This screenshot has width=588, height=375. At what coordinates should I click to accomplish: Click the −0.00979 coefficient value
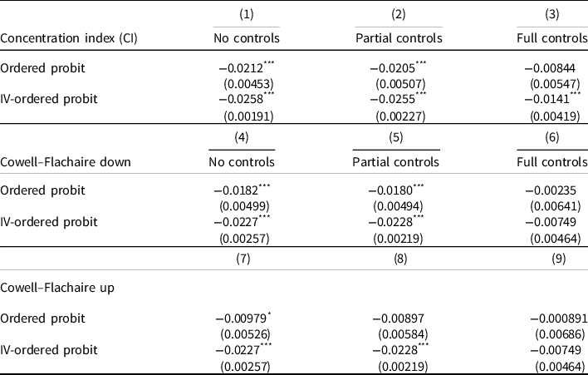[243, 318]
